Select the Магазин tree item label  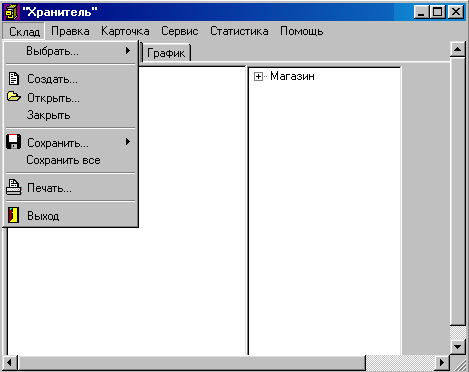coord(292,76)
